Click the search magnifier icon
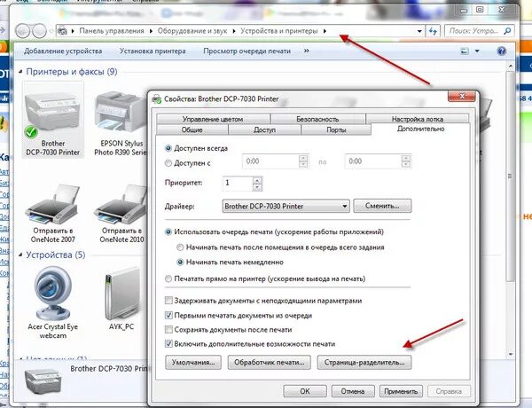The image size is (532, 408). pyautogui.click(x=507, y=31)
